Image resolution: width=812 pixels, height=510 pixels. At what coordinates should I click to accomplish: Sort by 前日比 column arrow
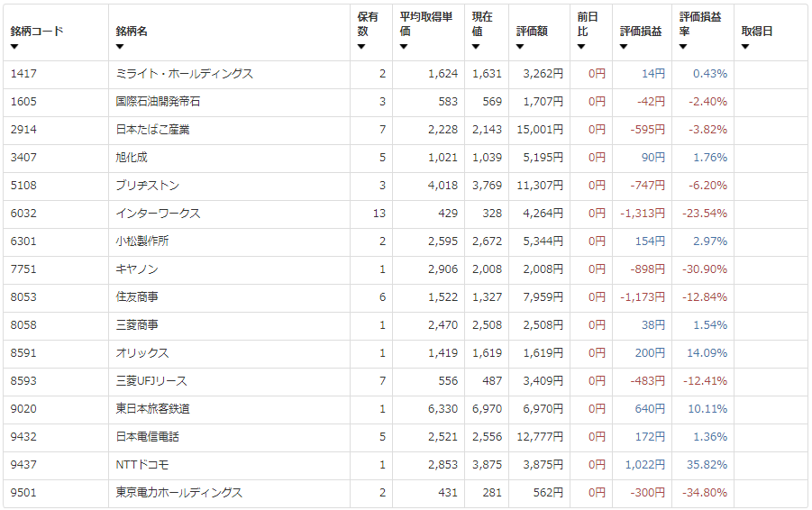coord(581,47)
